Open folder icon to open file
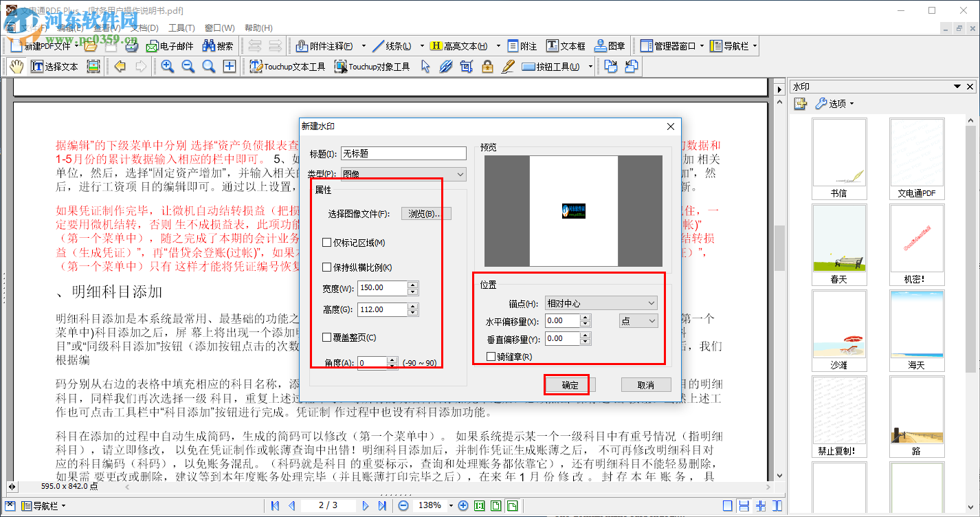 90,46
